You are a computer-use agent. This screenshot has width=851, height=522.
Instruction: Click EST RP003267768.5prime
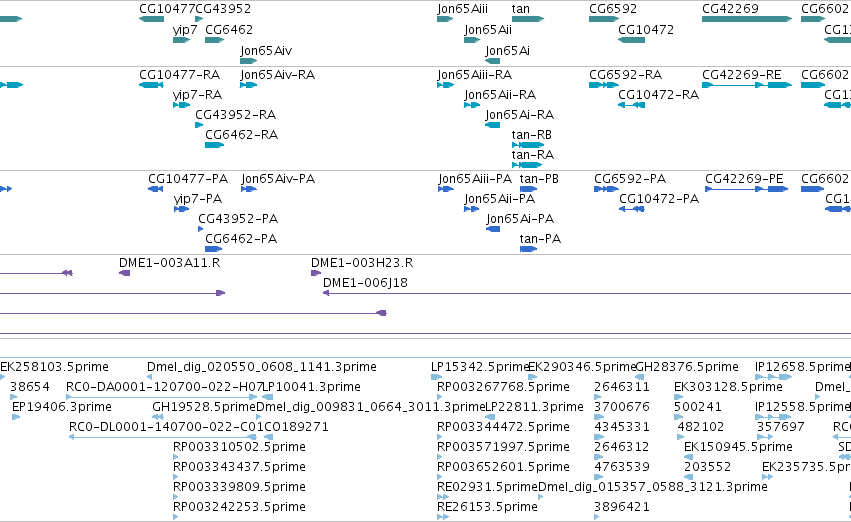(504, 387)
